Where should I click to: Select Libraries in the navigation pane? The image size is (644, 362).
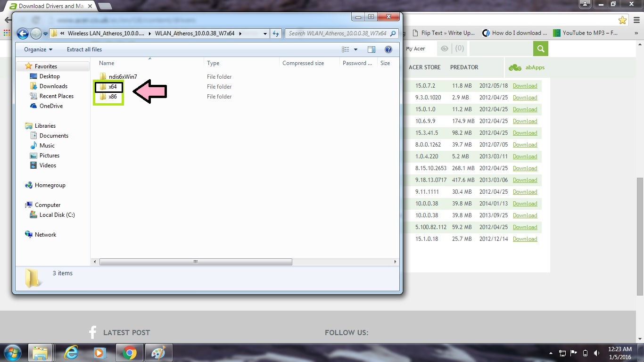tap(45, 126)
